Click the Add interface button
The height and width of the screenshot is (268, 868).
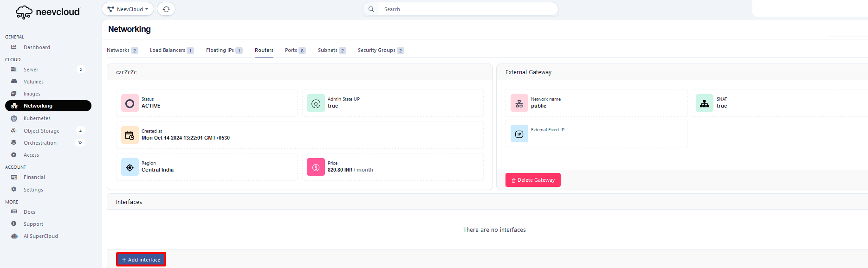141,260
